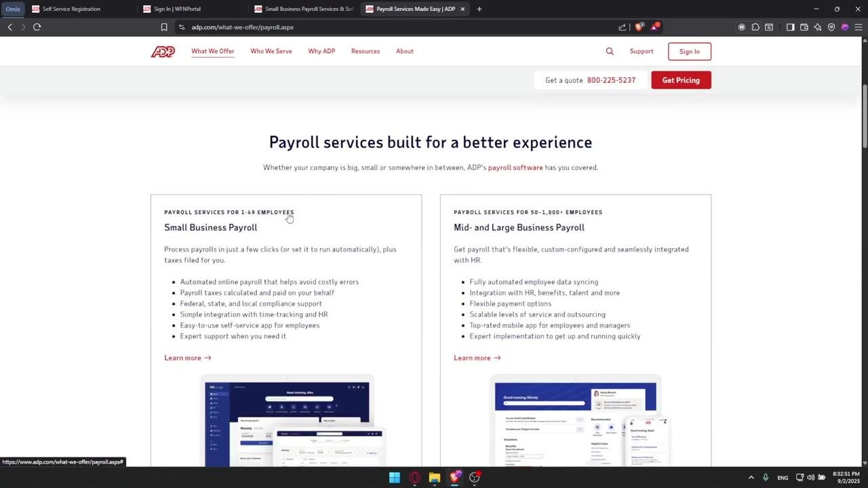Switch to Small Business Payroll Services tab
Image resolution: width=868 pixels, height=488 pixels.
click(304, 9)
